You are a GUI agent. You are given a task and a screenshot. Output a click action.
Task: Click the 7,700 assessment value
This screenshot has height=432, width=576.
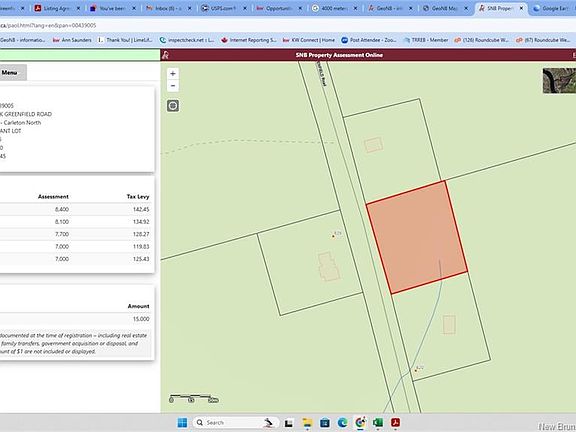[62, 234]
